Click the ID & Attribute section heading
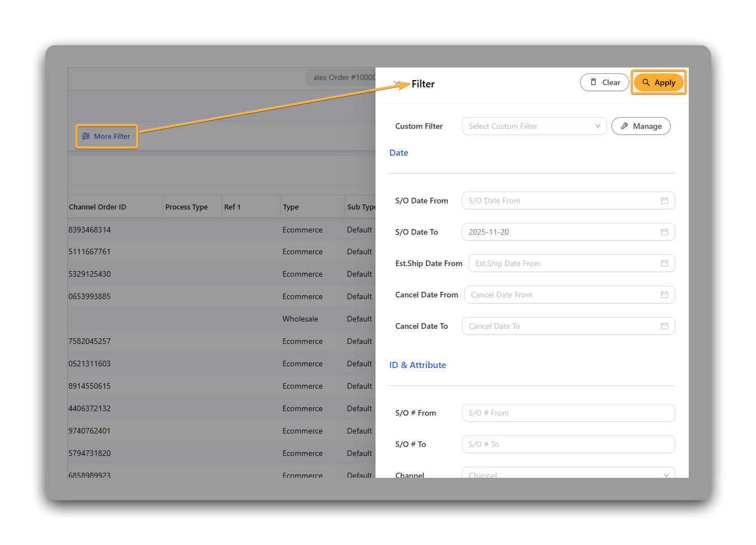Image resolution: width=756 pixels, height=545 pixels. pos(418,365)
